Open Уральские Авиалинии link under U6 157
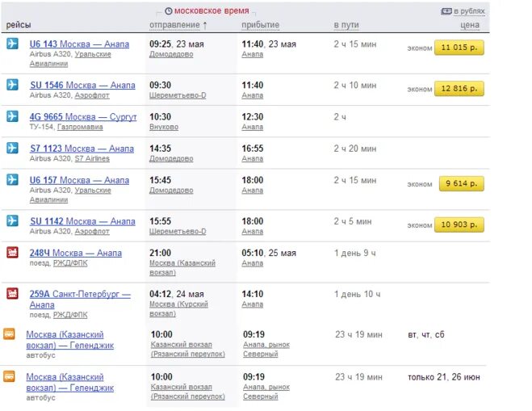The height and width of the screenshot is (411, 532). click(70, 195)
